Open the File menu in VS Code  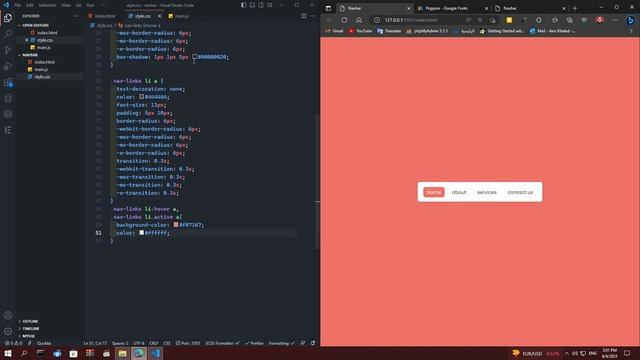point(18,5)
